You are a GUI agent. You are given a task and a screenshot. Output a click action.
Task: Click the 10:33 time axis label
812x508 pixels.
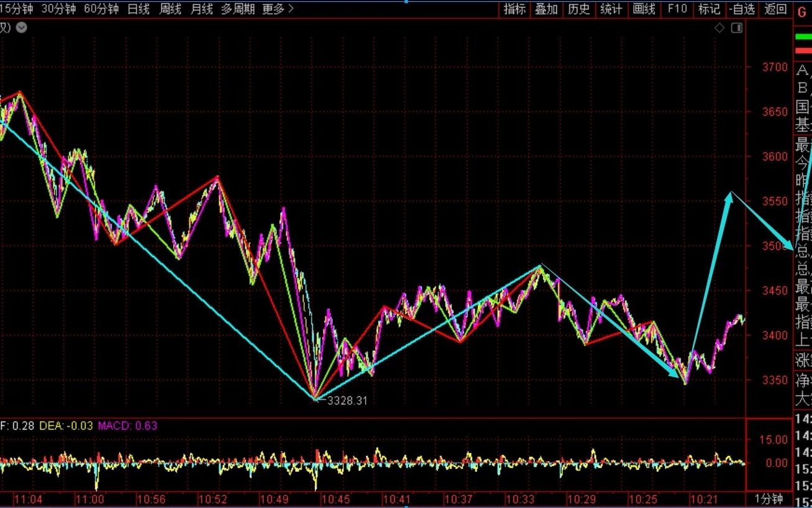point(520,499)
